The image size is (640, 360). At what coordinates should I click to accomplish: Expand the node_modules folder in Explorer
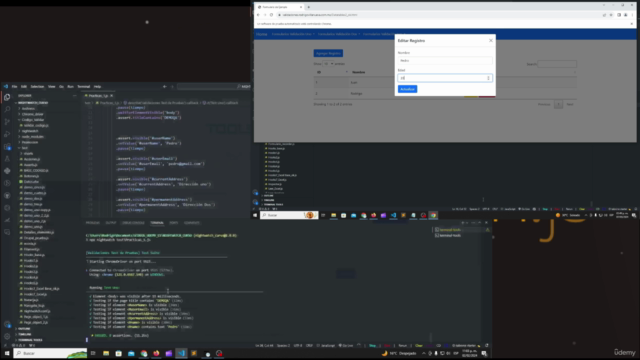[32, 137]
